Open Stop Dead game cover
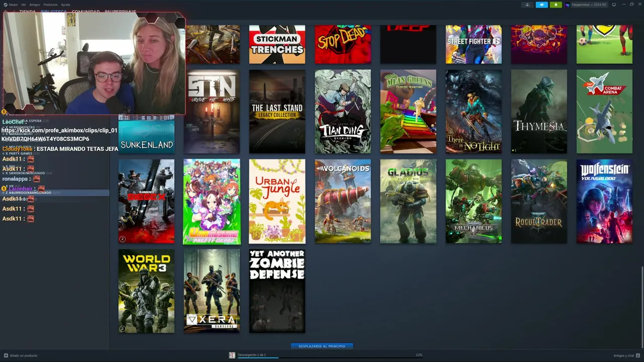The height and width of the screenshot is (362, 644). [x=343, y=44]
